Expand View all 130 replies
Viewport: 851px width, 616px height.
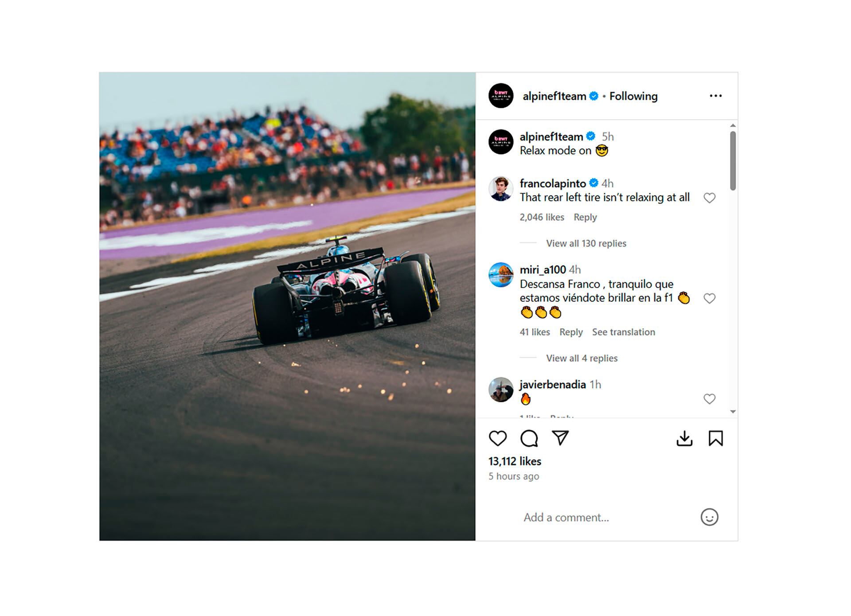tap(586, 243)
